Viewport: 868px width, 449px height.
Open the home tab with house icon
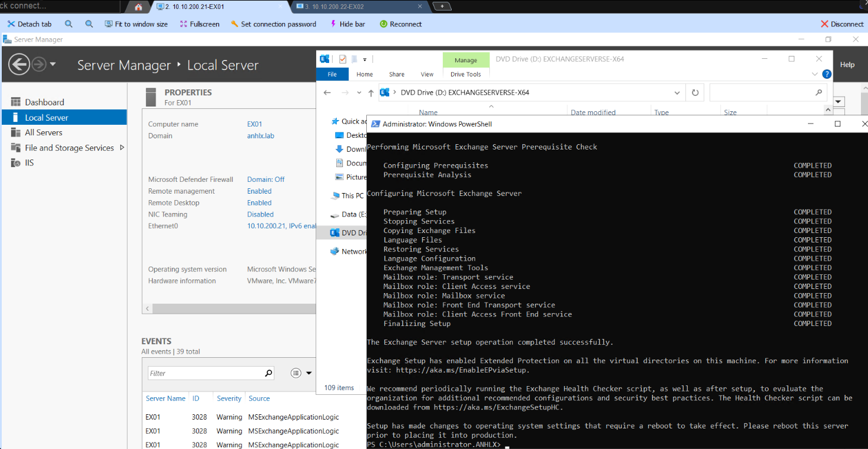(x=138, y=7)
